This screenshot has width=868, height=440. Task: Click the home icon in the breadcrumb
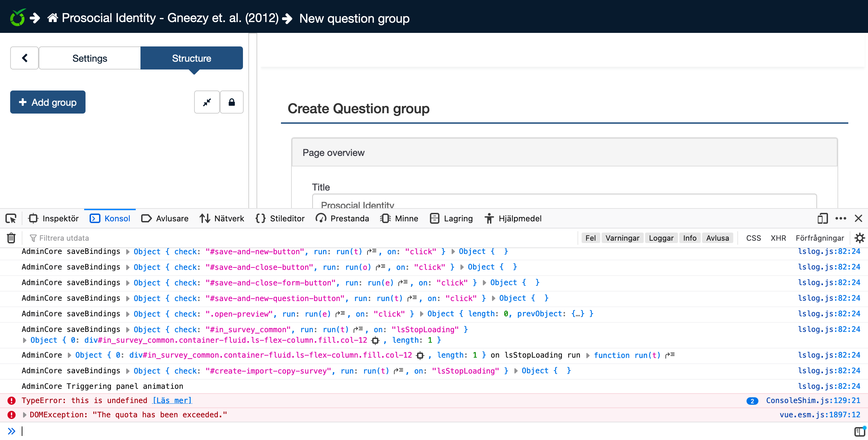click(53, 18)
